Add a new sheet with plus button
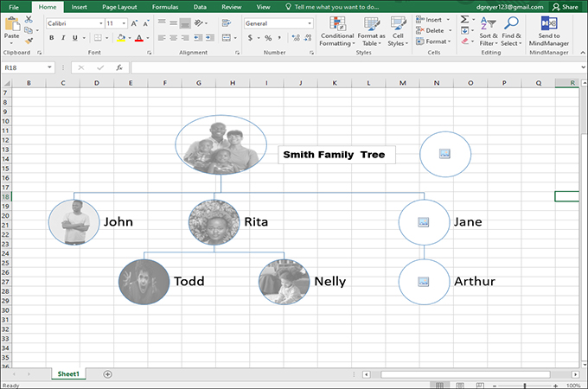588x389 pixels. coord(107,374)
